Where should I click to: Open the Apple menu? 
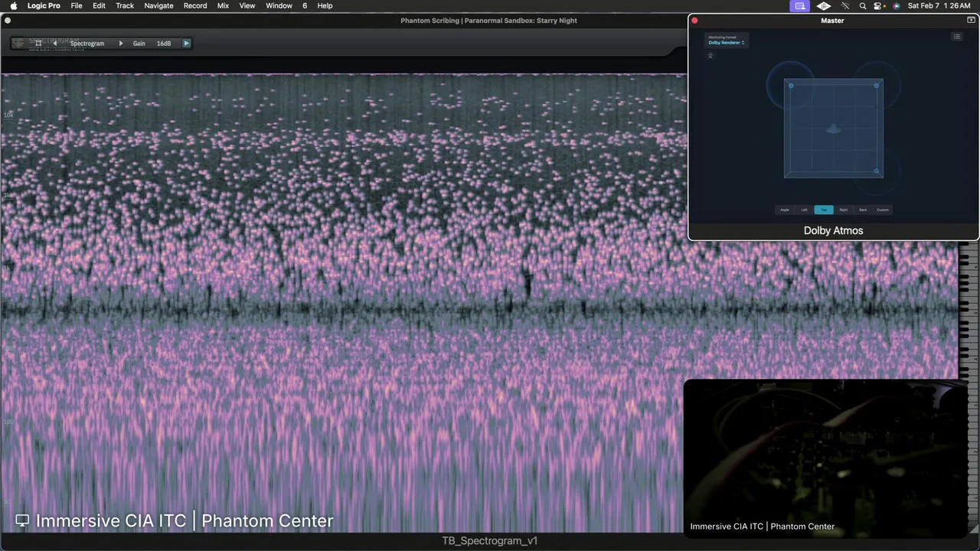tap(13, 5)
